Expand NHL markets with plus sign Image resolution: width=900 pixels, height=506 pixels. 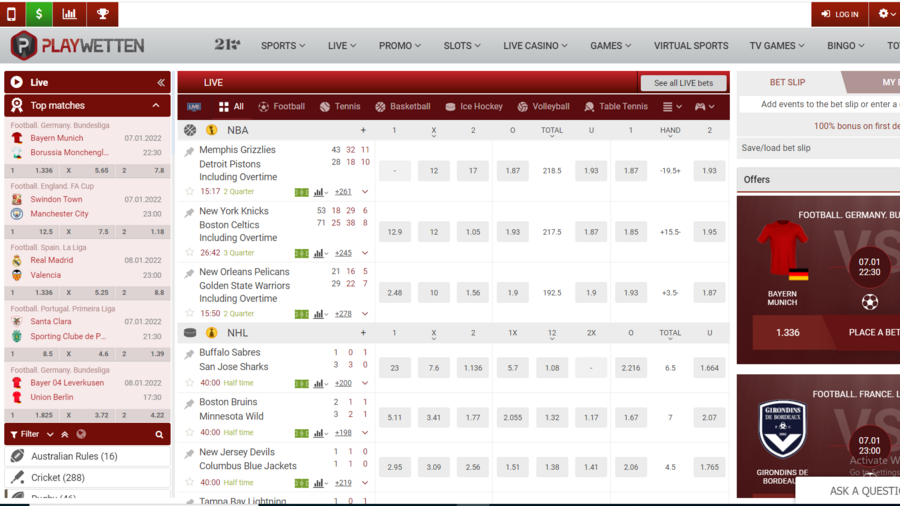point(363,333)
